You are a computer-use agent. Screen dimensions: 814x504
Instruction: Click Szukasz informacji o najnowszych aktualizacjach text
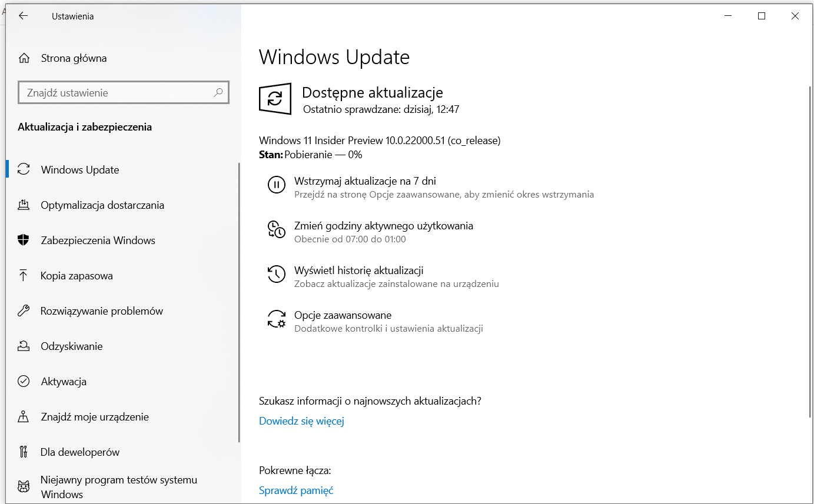pos(370,401)
